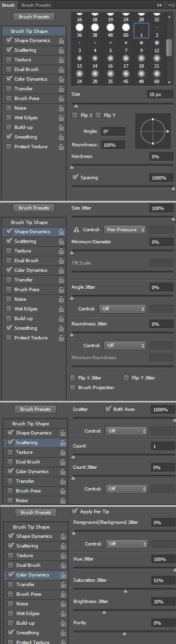Toggle the Apply Per Tip checkbox

click(x=74, y=511)
